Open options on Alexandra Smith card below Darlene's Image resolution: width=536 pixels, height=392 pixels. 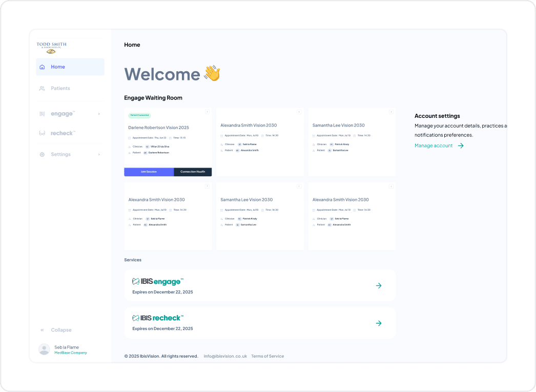207,186
